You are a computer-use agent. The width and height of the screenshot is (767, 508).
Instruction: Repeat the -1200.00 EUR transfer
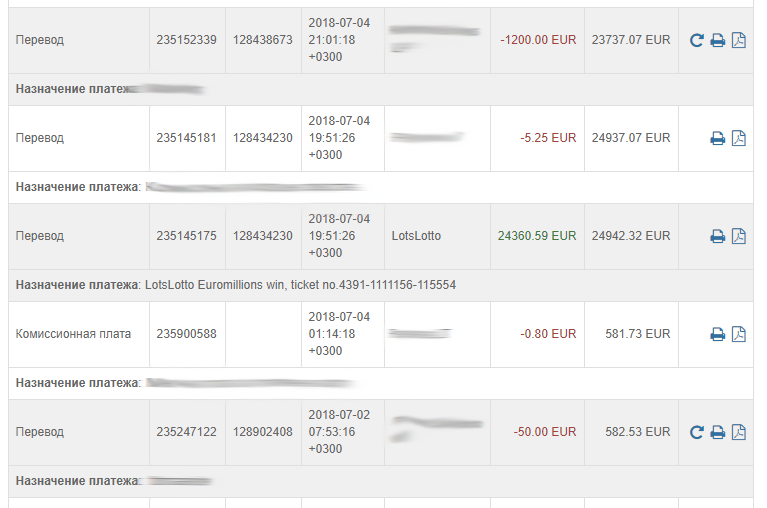[x=697, y=40]
